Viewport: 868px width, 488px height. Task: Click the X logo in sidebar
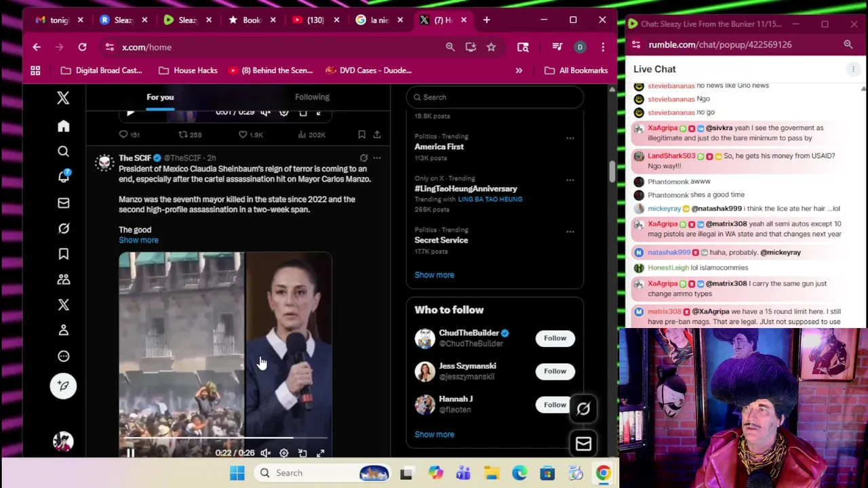63,98
